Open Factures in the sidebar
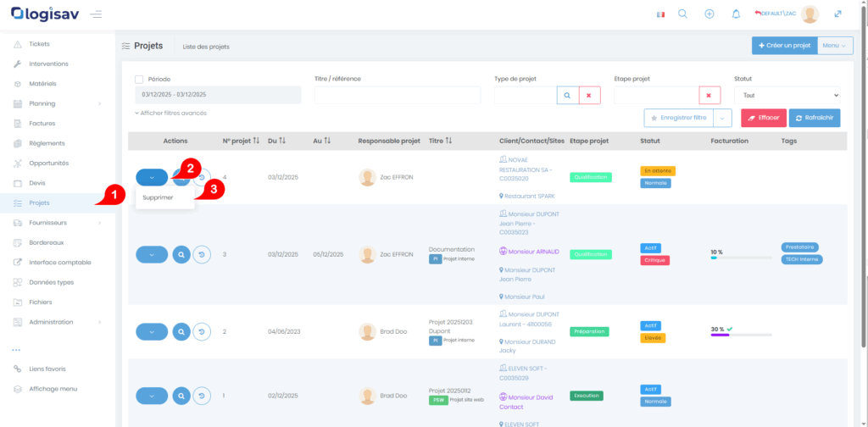Screen dimensions: 868x427 click(42, 124)
